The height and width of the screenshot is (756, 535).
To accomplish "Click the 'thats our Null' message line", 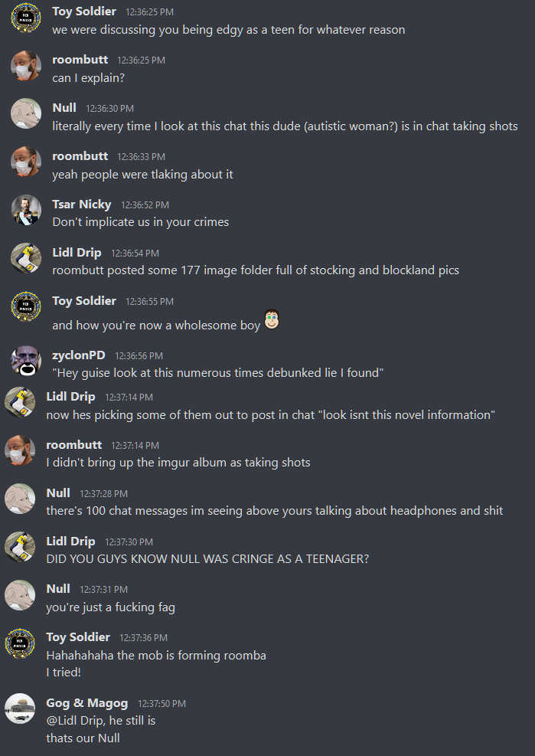I will [83, 738].
